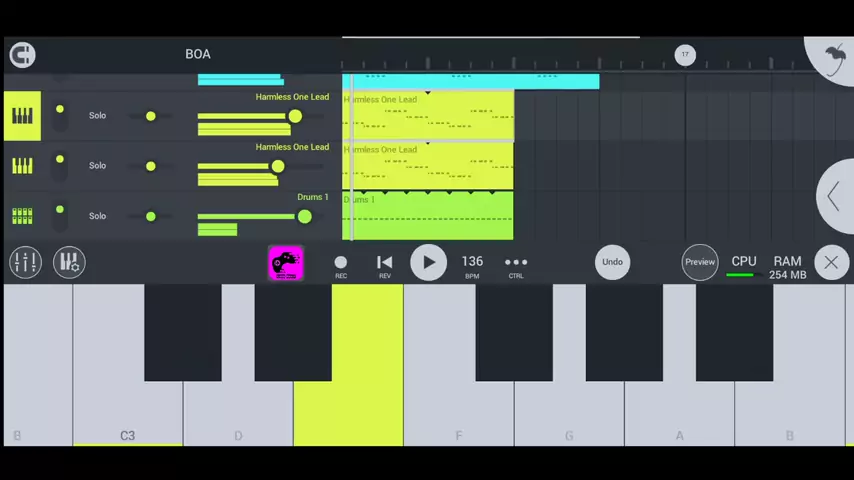The image size is (854, 480).
Task: Select the highlighted yellow keyboard track icon
Action: point(22,116)
